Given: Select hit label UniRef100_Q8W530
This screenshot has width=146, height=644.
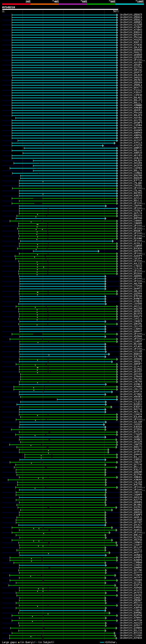Looking at the screenshot, I should pos(131,148).
